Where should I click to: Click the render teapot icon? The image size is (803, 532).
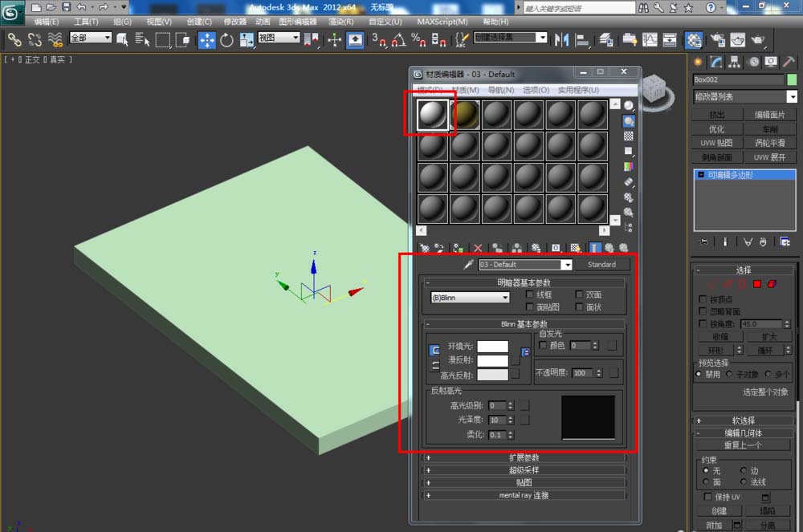point(736,39)
